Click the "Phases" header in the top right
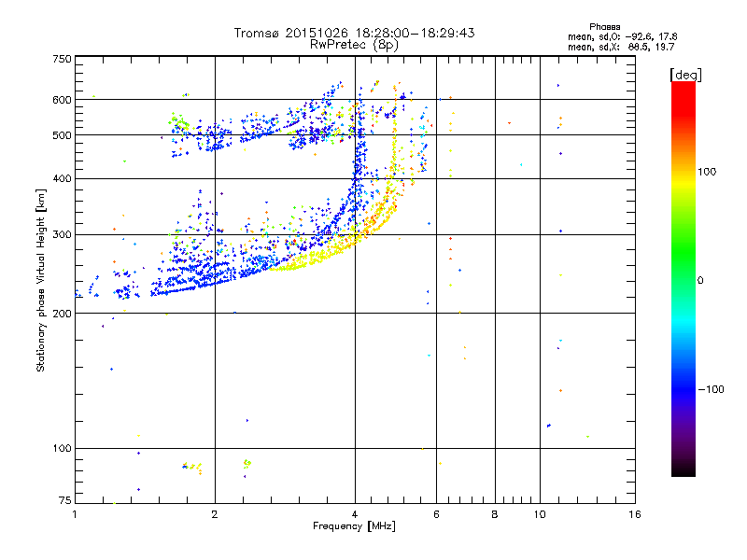This screenshot has width=747, height=560. (x=604, y=27)
